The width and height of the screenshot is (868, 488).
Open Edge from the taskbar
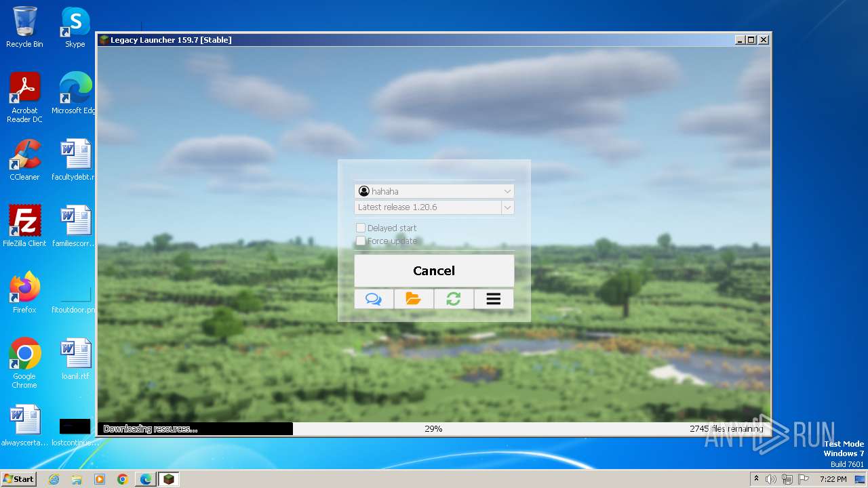coord(146,479)
